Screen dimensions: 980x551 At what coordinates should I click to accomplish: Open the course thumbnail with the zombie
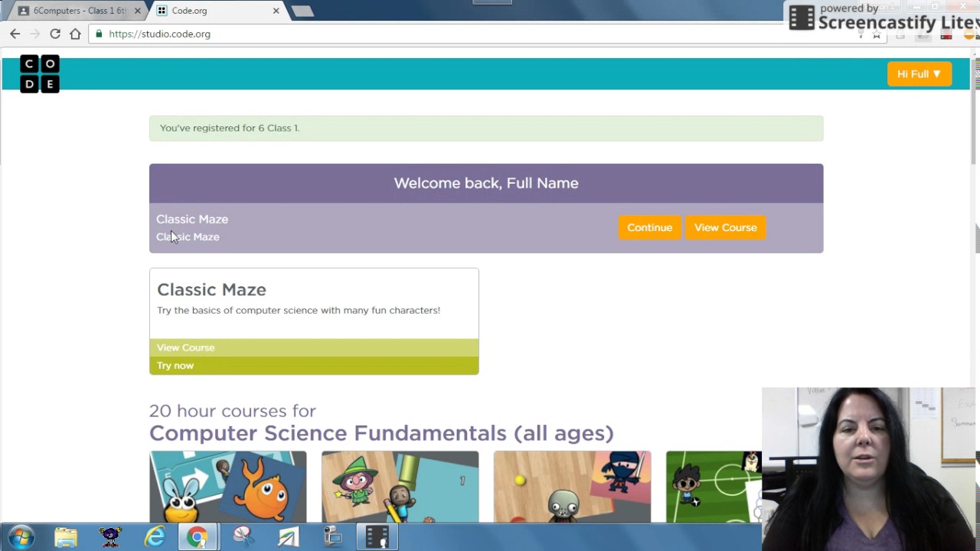[572, 487]
